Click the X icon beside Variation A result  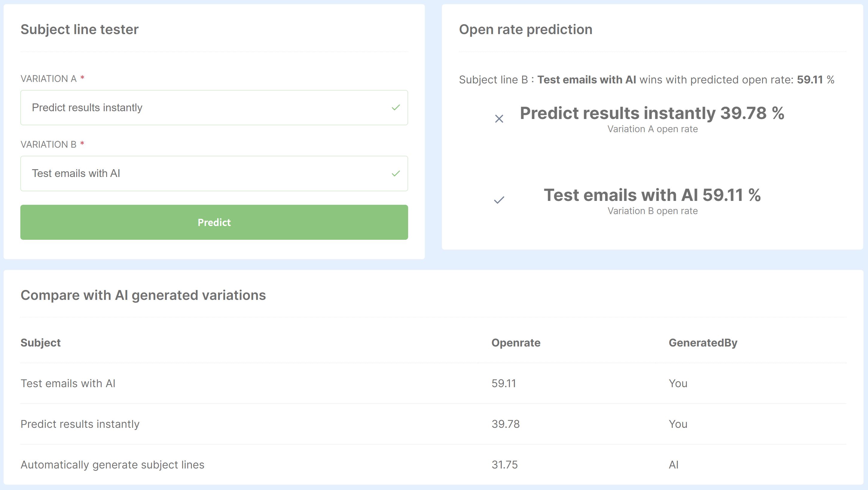[x=499, y=119]
